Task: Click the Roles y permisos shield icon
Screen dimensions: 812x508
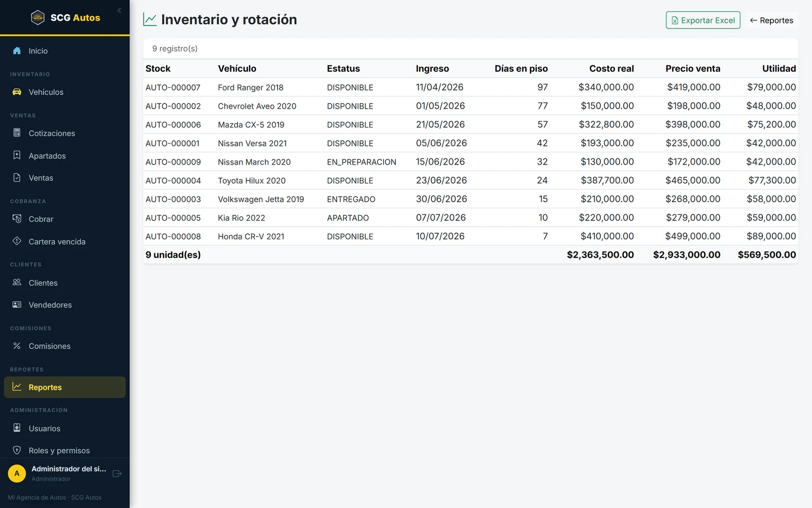Action: (x=17, y=450)
